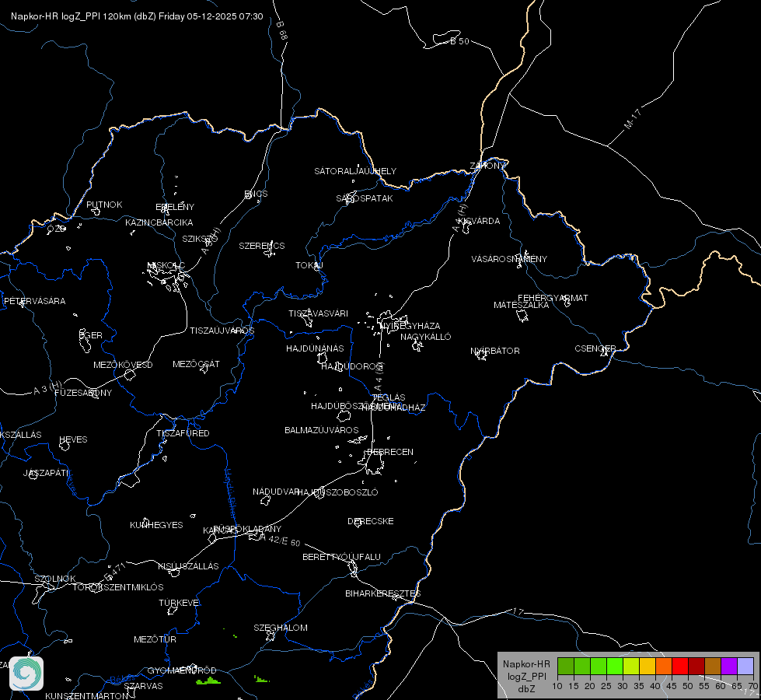The image size is (761, 700).
Task: Click the TÚRKEVE city label
Action: pyautogui.click(x=179, y=603)
